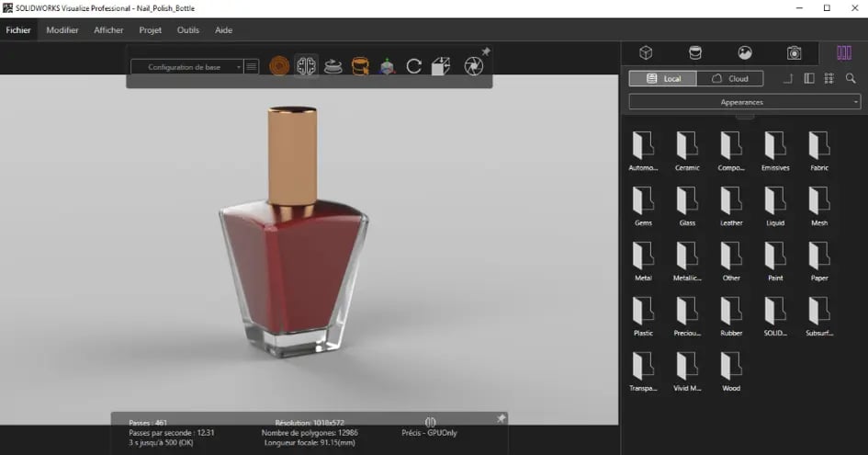Screen dimensions: 868x455
Task: Open the SOLIDWORKS appearance folder
Action: [775, 316]
